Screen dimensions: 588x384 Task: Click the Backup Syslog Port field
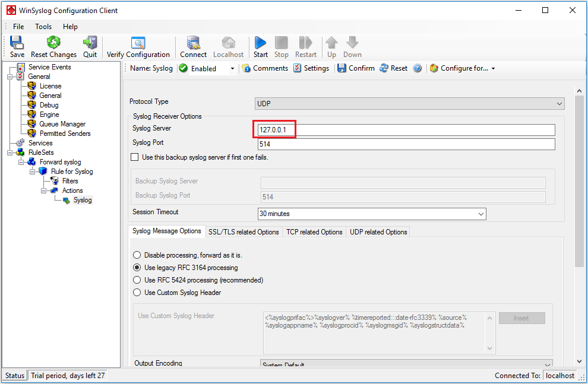(403, 197)
